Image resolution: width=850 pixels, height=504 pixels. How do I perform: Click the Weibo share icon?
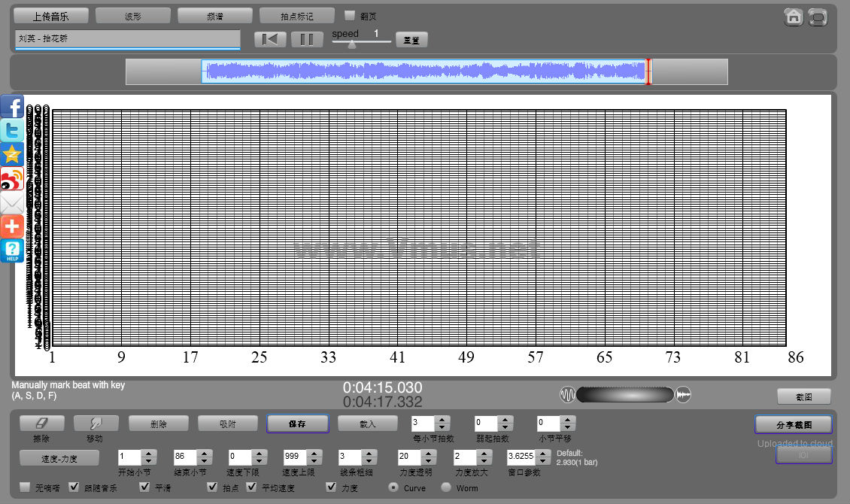(12, 178)
